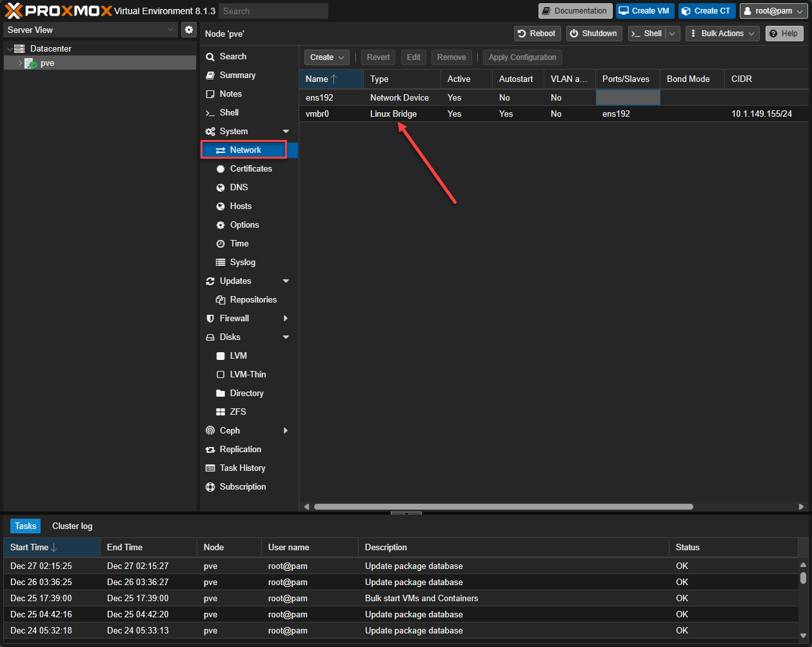Open Certificates under System
The height and width of the screenshot is (647, 812).
250,169
